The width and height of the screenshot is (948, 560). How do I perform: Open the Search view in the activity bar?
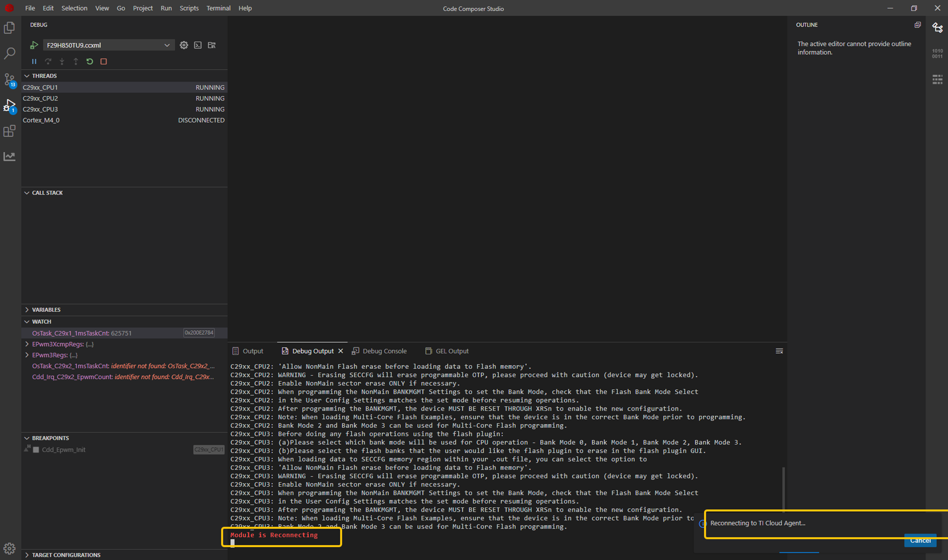point(9,53)
